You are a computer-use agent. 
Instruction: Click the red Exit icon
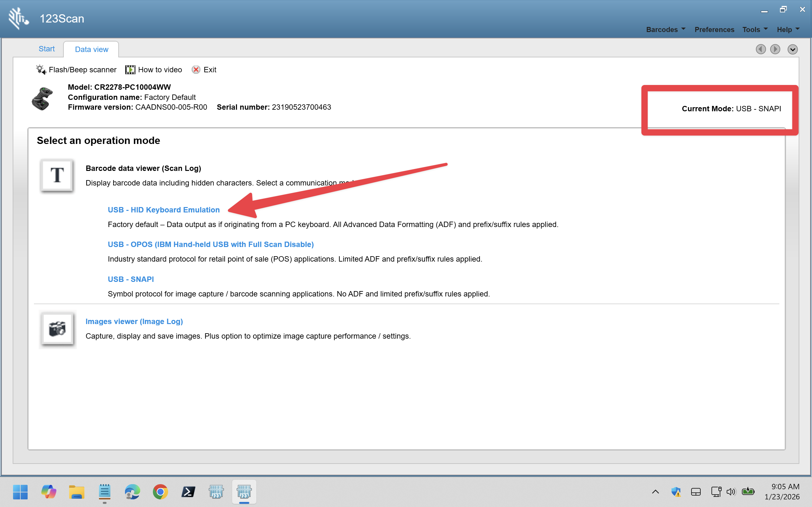196,69
